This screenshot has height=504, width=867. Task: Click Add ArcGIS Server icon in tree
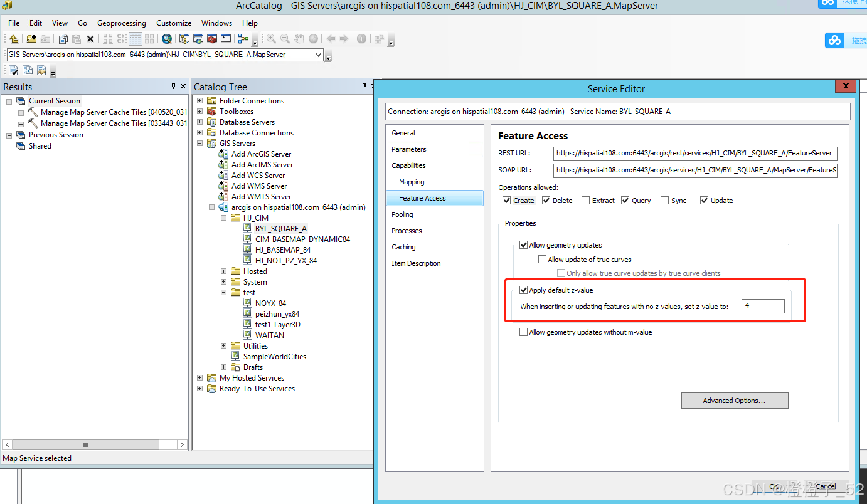click(x=223, y=154)
